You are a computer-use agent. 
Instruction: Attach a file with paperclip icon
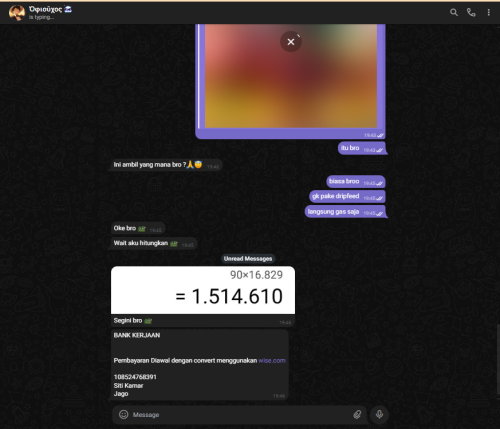(x=357, y=414)
